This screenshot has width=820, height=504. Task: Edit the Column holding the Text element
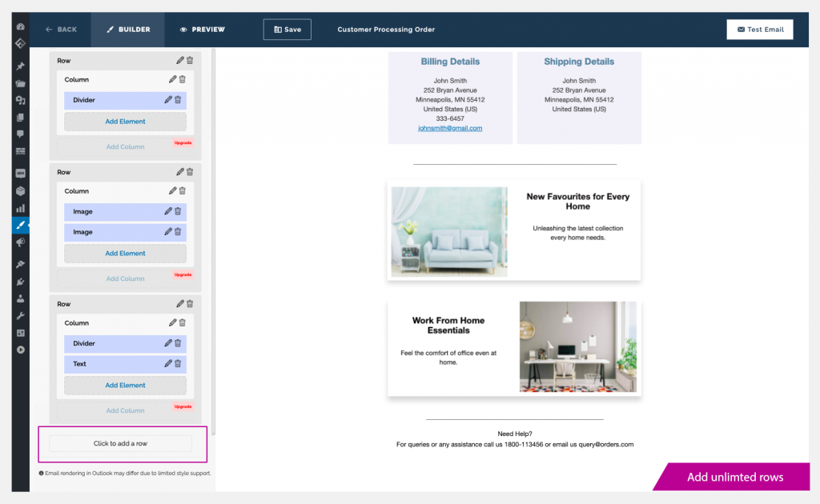[x=173, y=322]
